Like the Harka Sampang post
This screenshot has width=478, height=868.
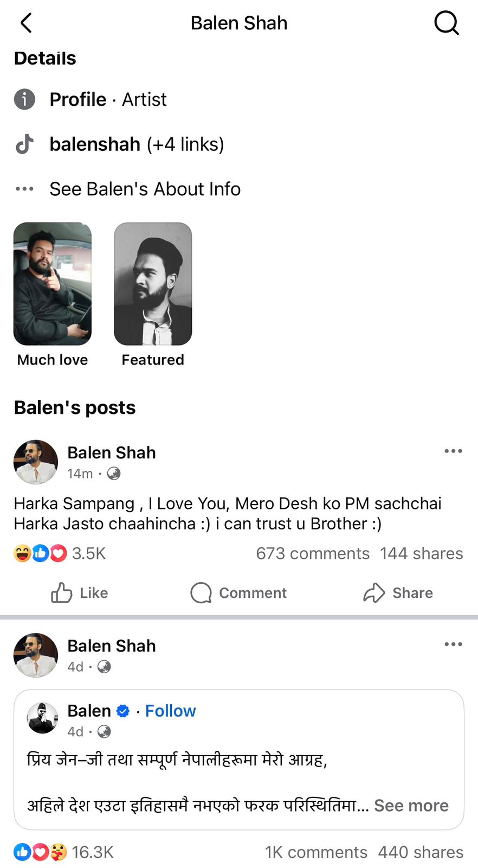(x=79, y=593)
